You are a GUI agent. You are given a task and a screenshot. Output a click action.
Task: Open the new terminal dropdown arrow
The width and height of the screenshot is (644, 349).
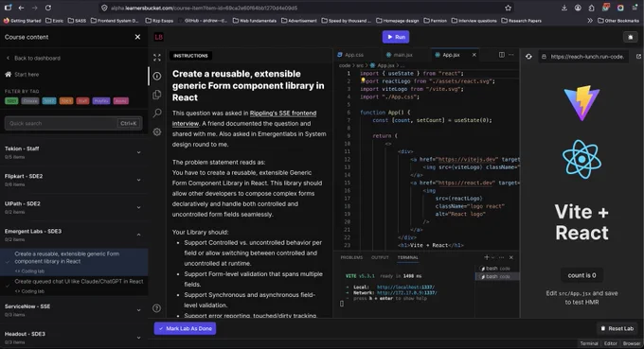(492, 257)
